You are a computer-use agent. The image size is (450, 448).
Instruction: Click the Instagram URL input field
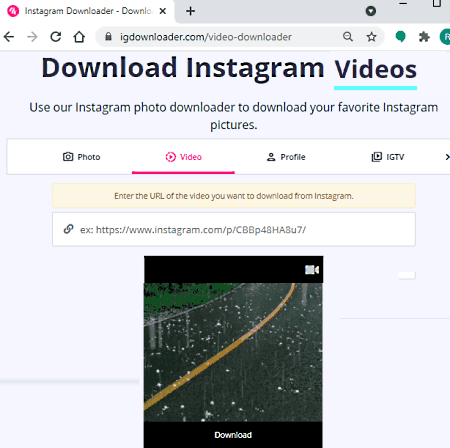coord(234,229)
